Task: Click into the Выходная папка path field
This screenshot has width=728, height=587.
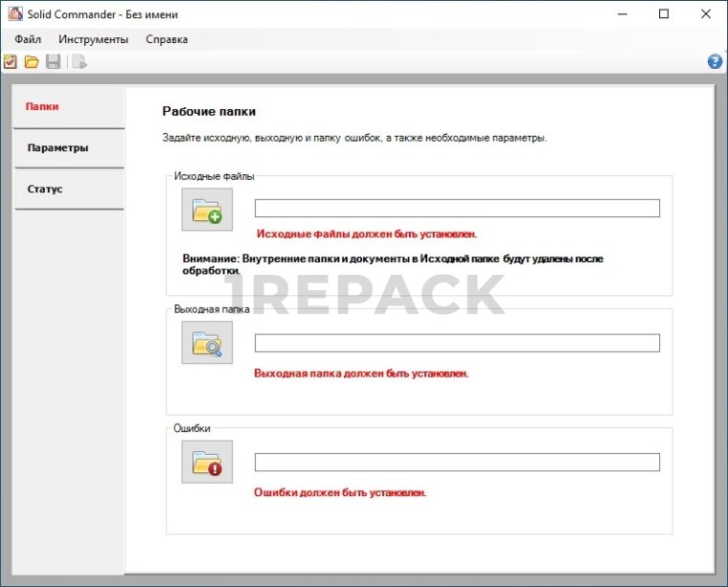Action: [457, 343]
